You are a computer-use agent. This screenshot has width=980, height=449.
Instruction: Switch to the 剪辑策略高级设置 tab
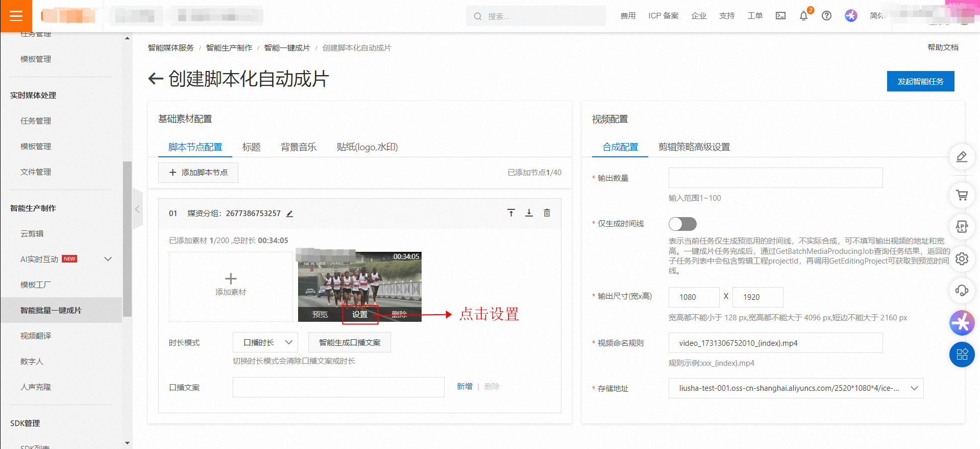coord(694,147)
